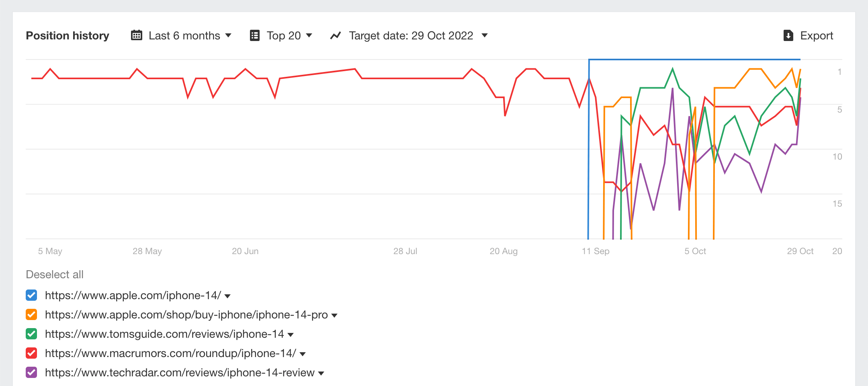The image size is (868, 386).
Task: Click the calendar icon beside Last 6 months
Action: [137, 35]
